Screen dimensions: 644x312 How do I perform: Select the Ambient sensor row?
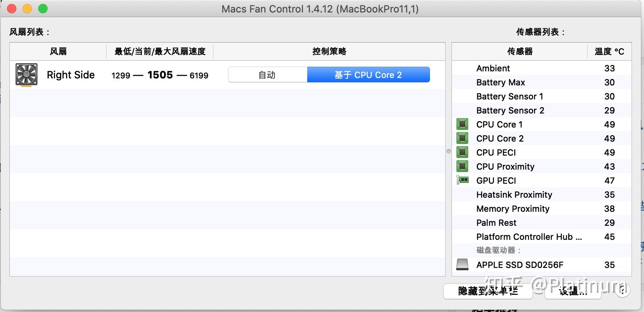pyautogui.click(x=541, y=68)
